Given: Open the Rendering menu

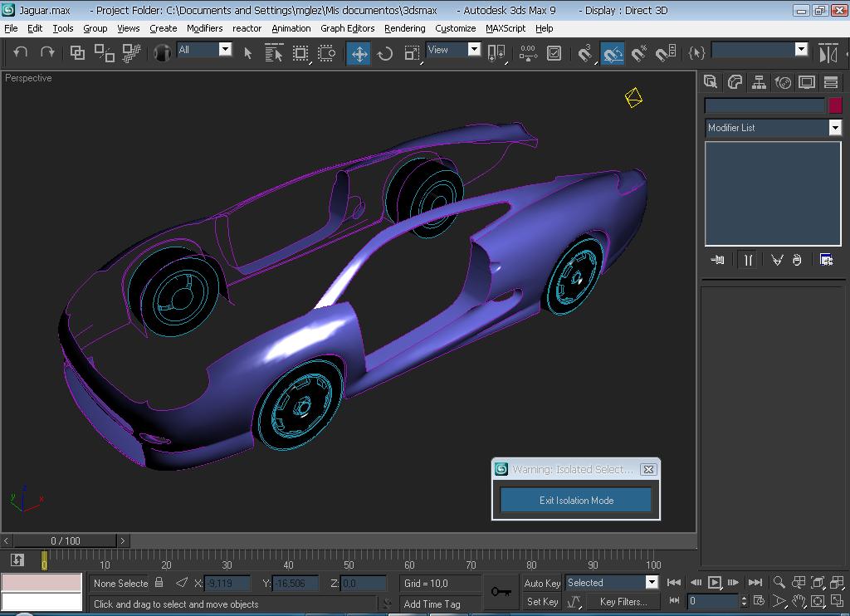Looking at the screenshot, I should pos(404,28).
